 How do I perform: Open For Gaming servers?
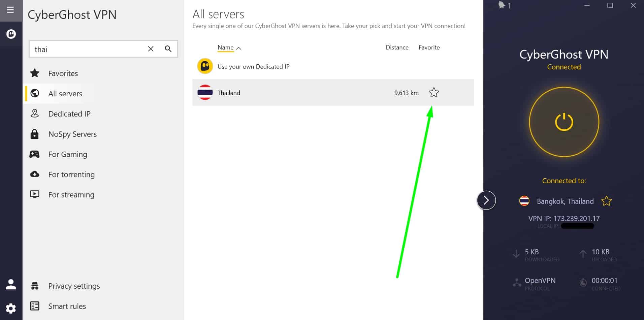68,154
